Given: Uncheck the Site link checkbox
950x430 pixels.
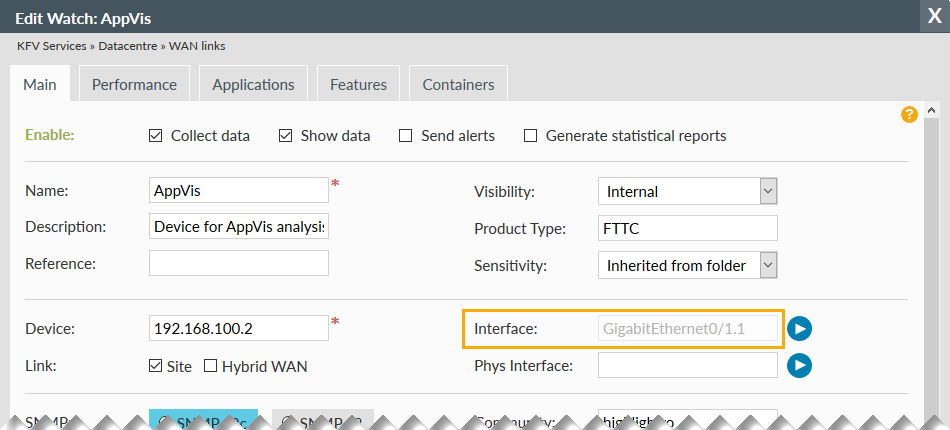Looking at the screenshot, I should point(155,366).
